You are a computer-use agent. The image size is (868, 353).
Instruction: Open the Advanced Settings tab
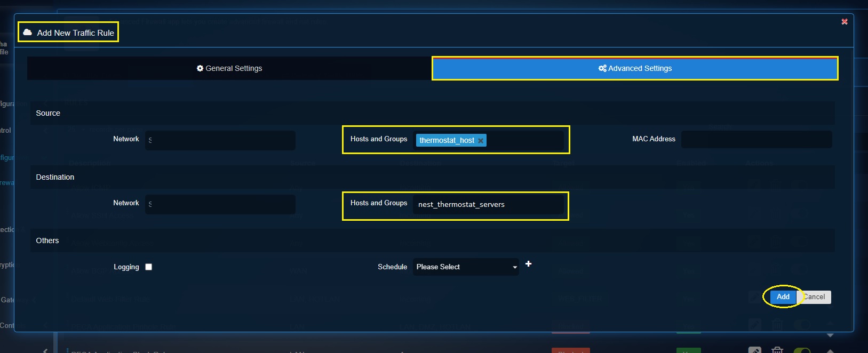click(x=635, y=68)
